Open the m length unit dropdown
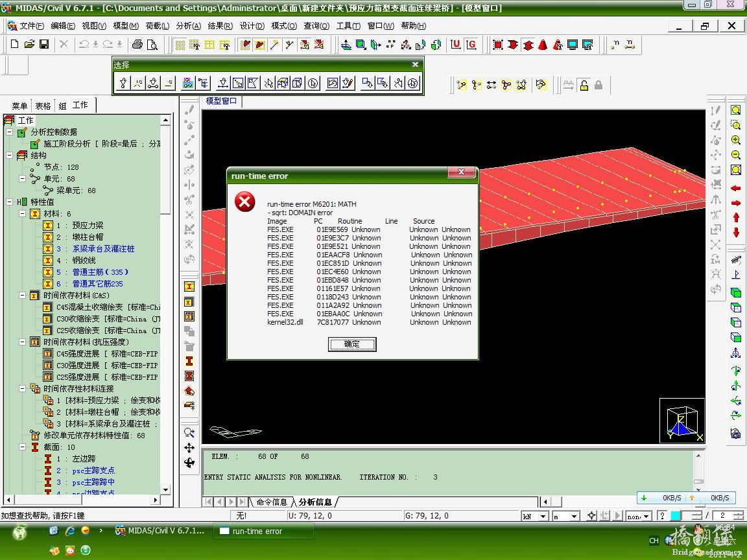 click(574, 516)
